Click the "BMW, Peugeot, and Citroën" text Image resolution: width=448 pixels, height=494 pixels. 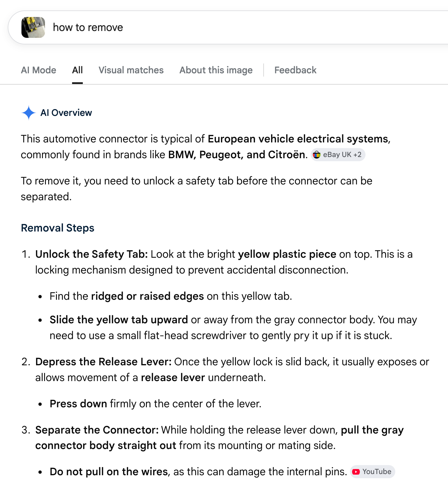click(x=237, y=155)
